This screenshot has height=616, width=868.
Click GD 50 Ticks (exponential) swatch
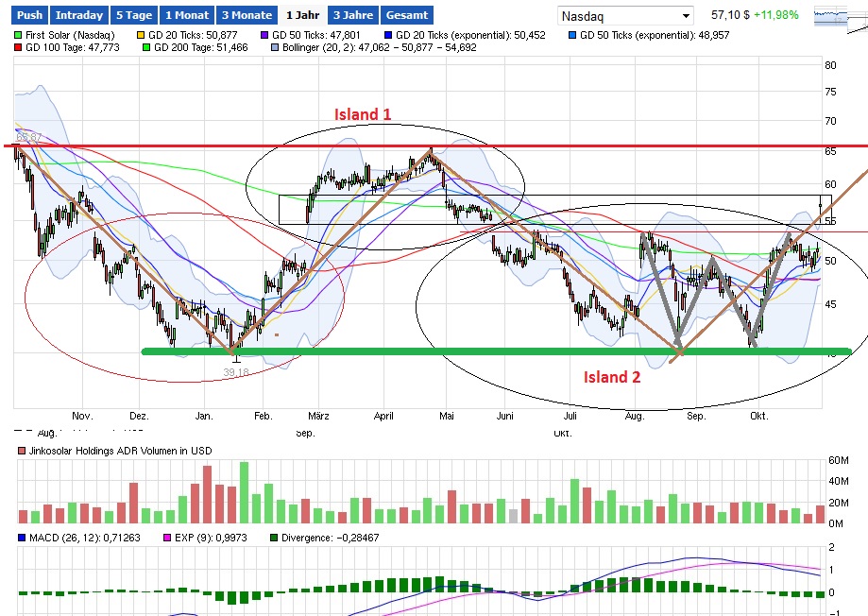(572, 36)
